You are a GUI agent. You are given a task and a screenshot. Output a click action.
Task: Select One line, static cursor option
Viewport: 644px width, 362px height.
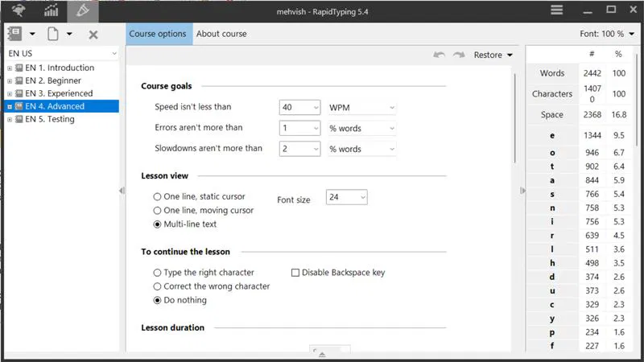158,196
